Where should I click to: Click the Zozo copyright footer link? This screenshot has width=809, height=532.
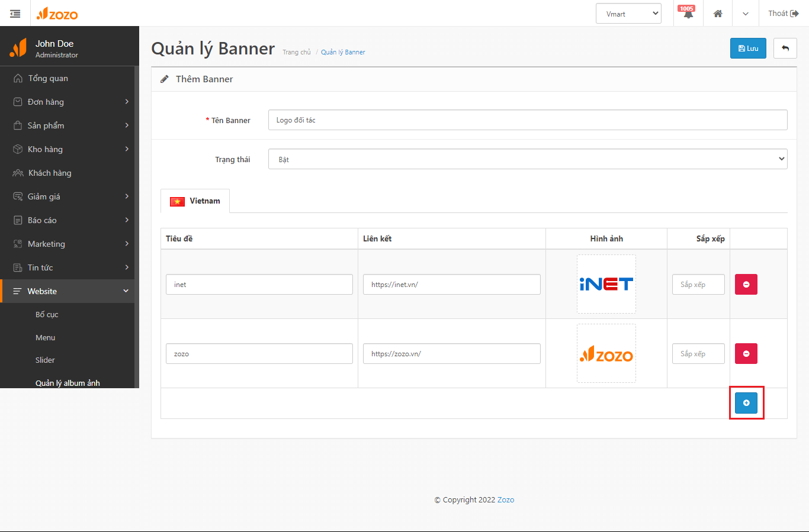(x=506, y=500)
